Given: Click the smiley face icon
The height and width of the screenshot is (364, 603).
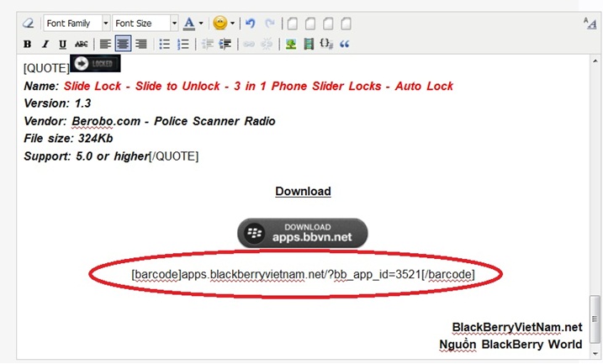Looking at the screenshot, I should click(x=220, y=23).
